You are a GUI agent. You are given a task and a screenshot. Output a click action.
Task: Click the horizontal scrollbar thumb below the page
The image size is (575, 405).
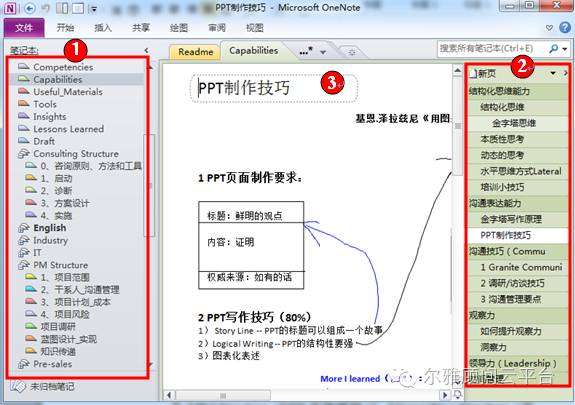coord(223,395)
